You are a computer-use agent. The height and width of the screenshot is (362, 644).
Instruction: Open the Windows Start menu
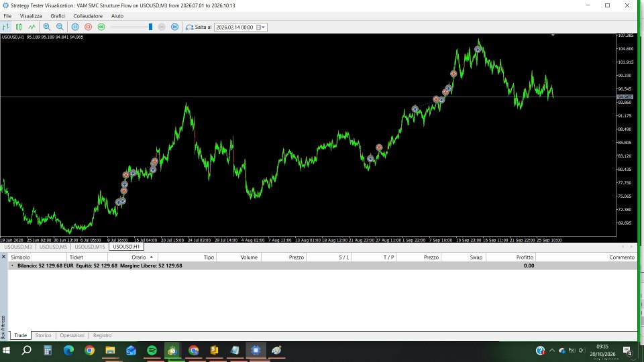tap(6, 351)
